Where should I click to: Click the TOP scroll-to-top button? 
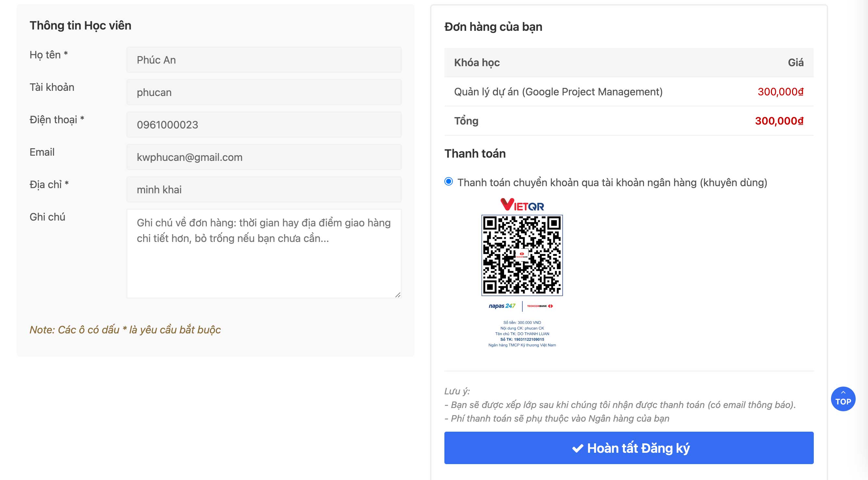843,399
